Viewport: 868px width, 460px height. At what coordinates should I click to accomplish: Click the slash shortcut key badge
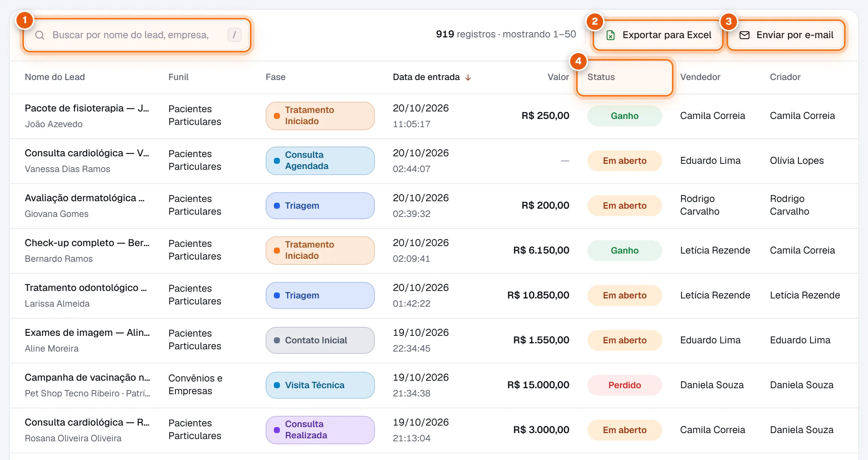click(x=235, y=35)
